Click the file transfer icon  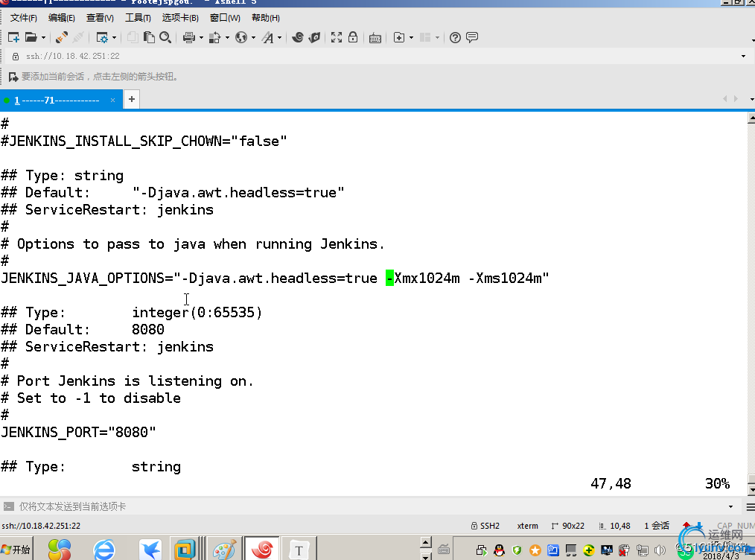click(214, 37)
